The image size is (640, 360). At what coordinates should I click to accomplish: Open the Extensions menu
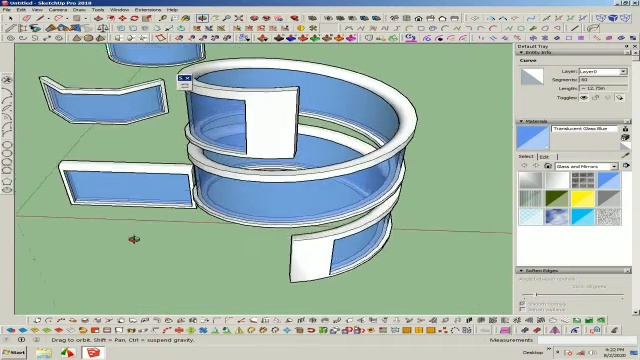(148, 9)
